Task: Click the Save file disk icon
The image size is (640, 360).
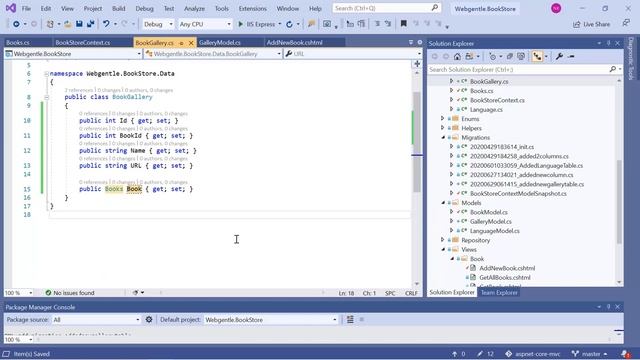Action: pyautogui.click(x=79, y=24)
